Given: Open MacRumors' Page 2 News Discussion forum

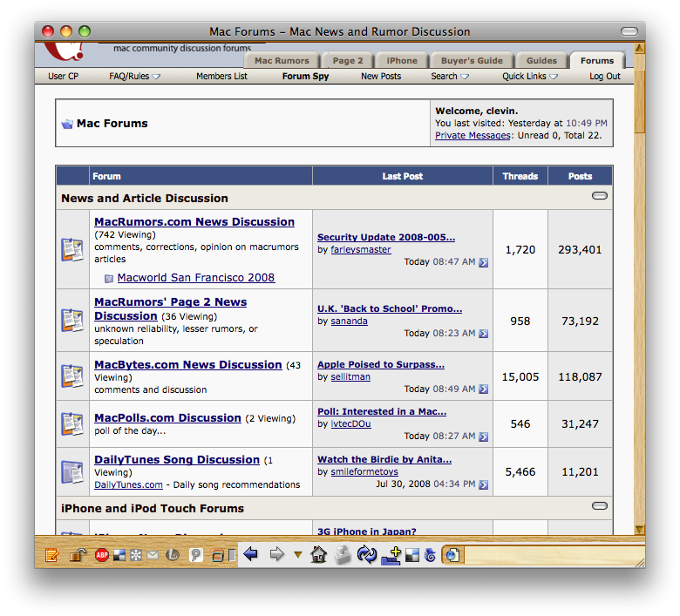Looking at the screenshot, I should coord(170,308).
